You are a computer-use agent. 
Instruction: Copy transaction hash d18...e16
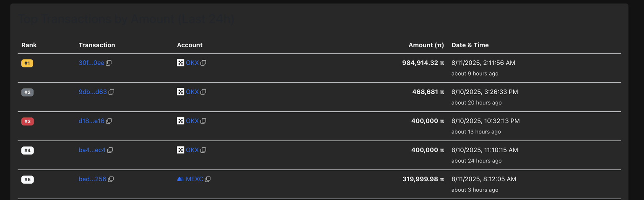pos(109,121)
